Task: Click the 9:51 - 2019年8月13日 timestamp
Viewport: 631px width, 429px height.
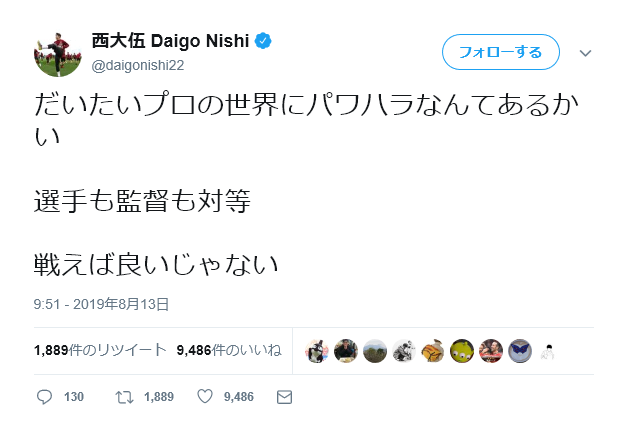Action: point(101,304)
